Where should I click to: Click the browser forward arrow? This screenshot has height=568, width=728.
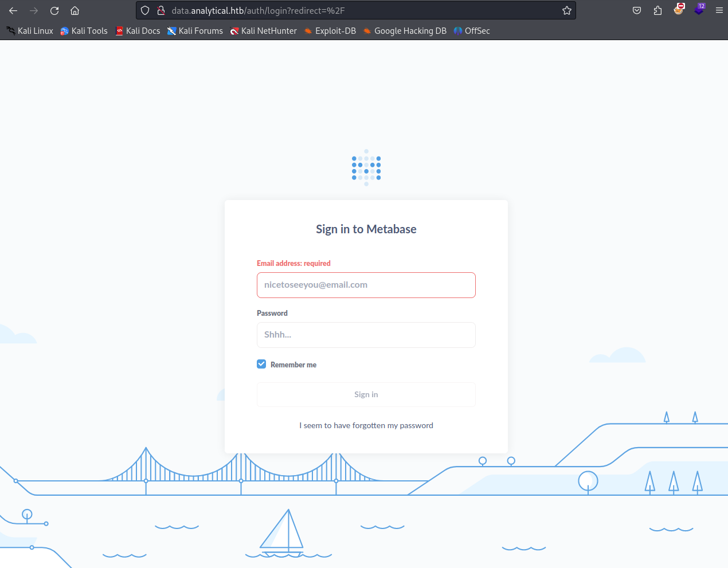tap(34, 10)
